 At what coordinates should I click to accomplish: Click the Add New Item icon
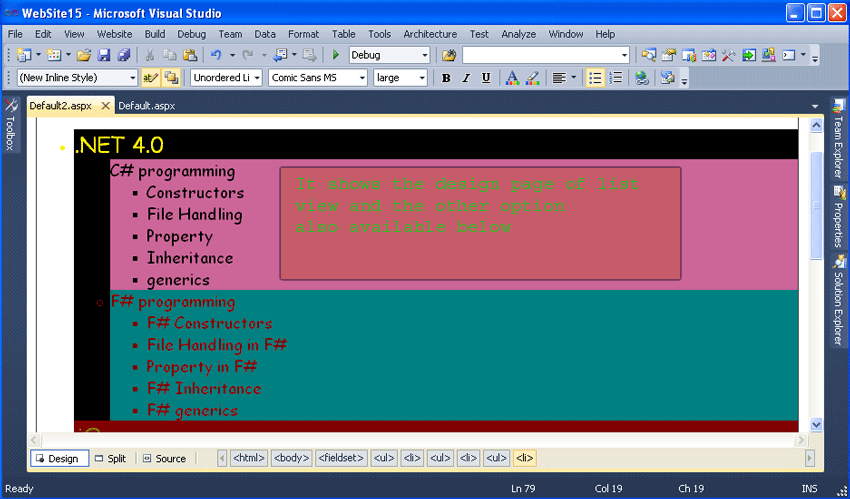(x=54, y=55)
